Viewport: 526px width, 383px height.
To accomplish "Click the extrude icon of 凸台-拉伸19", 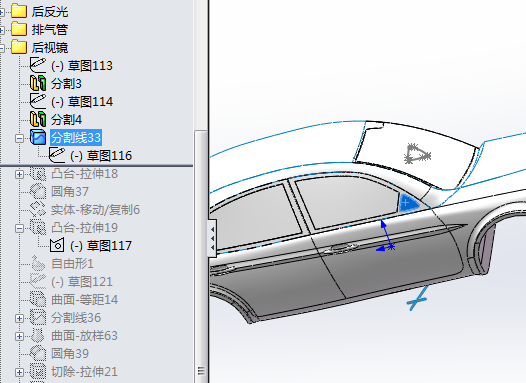I will [x=38, y=228].
